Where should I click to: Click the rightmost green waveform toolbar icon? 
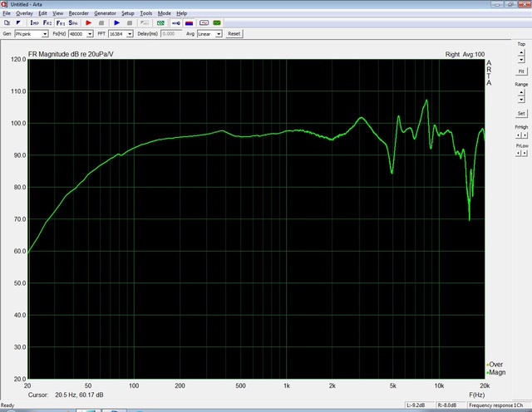click(x=217, y=22)
